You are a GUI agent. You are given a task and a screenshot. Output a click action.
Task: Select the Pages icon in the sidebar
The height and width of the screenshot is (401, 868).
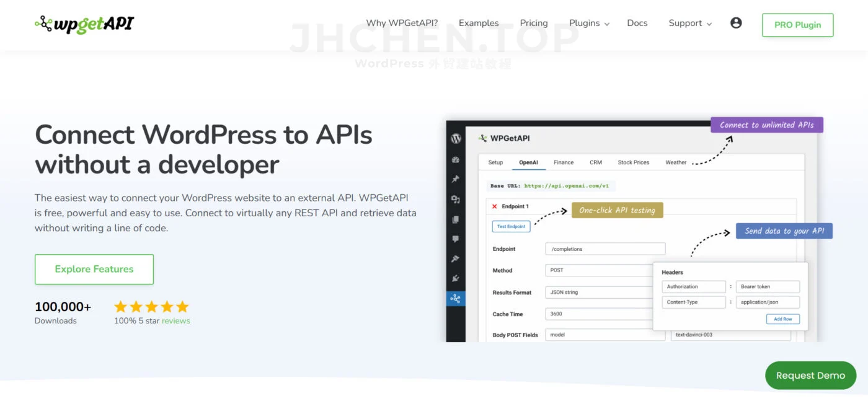[456, 219]
